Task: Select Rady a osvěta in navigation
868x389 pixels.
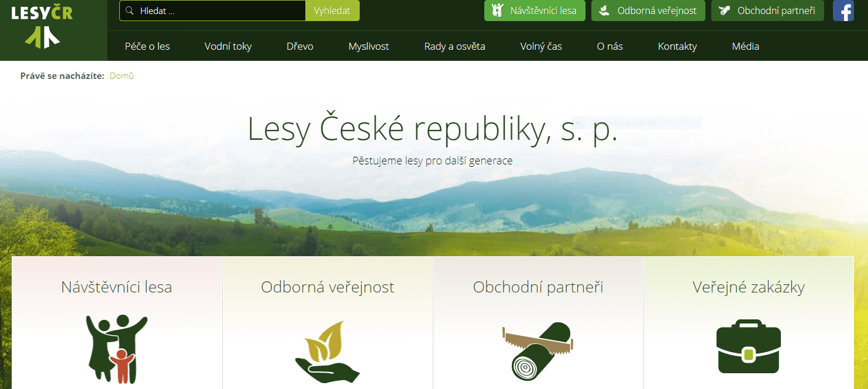Action: pyautogui.click(x=454, y=46)
